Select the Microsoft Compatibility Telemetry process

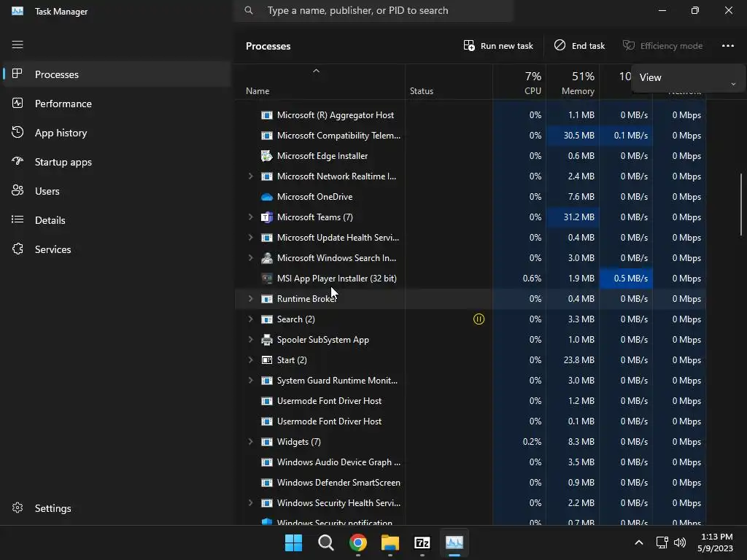pyautogui.click(x=471, y=136)
